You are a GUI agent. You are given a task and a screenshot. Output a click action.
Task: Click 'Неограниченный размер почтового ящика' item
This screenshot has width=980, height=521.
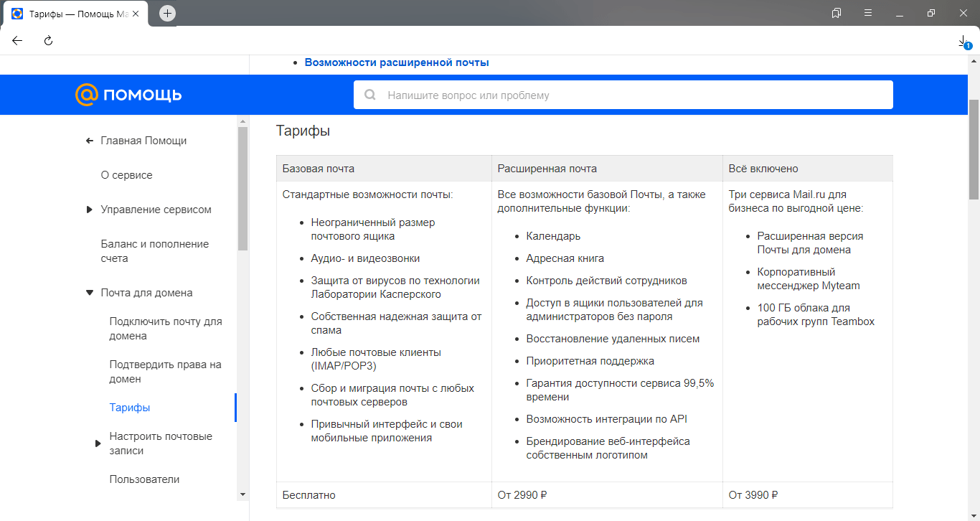click(373, 230)
